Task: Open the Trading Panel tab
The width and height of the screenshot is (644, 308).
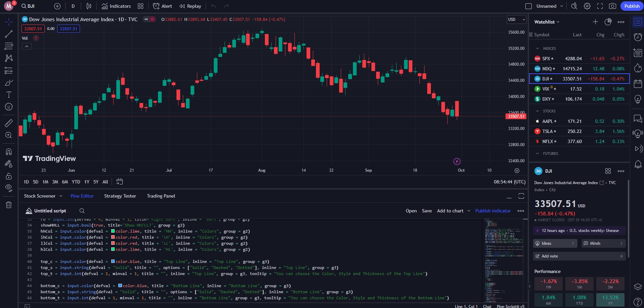Action: pos(161,196)
